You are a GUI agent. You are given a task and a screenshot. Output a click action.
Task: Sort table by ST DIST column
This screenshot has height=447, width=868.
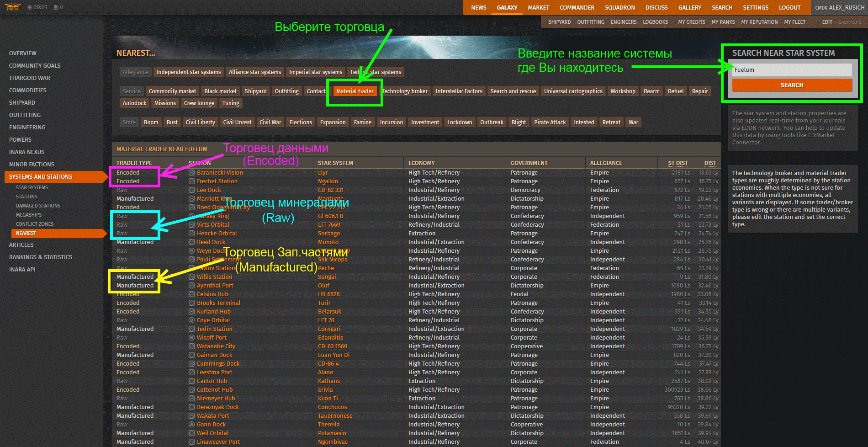[x=677, y=163]
